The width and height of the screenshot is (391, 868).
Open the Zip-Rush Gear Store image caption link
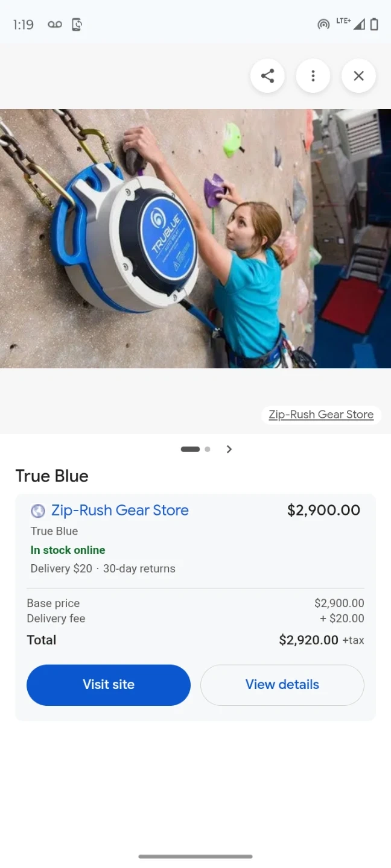(321, 415)
